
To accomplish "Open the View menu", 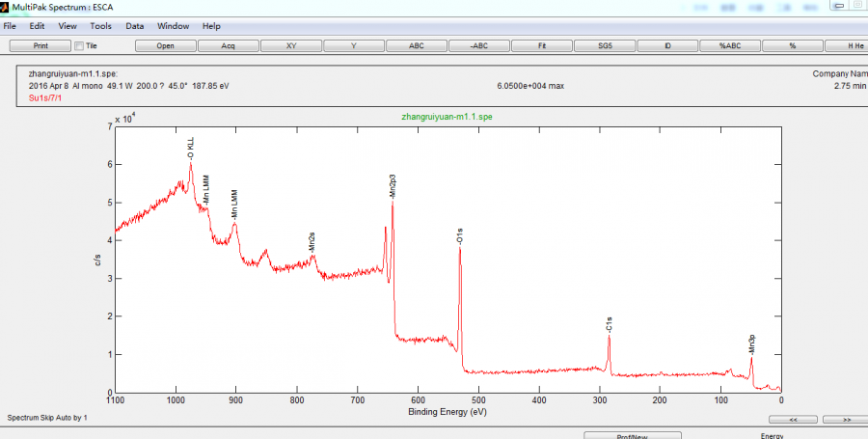I will pyautogui.click(x=68, y=26).
